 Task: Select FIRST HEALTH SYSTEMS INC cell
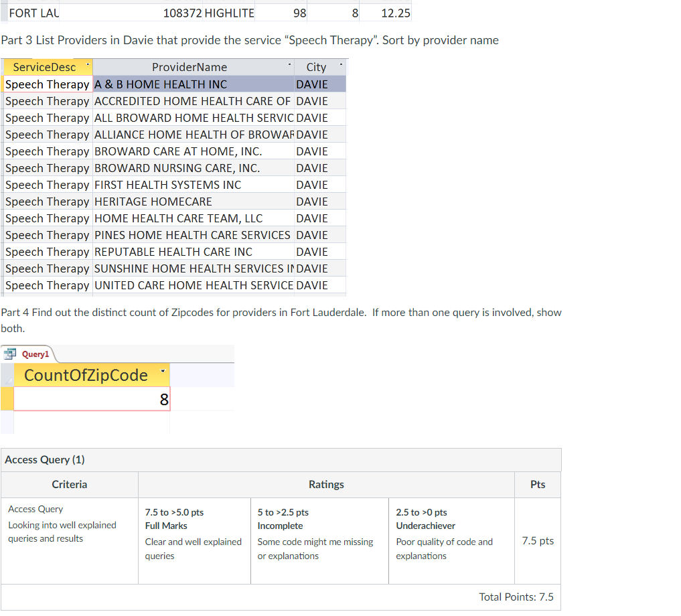click(x=194, y=185)
